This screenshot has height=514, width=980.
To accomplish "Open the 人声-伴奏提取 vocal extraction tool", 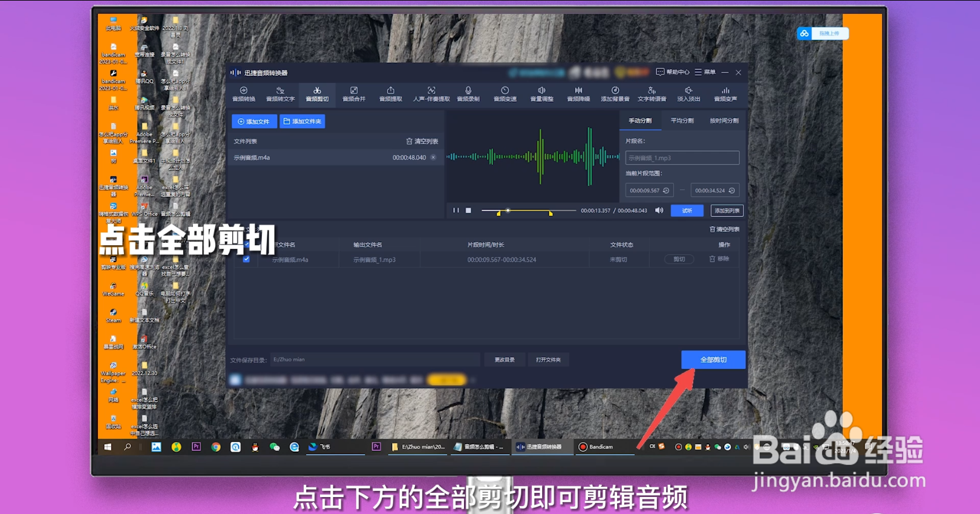I will [431, 94].
